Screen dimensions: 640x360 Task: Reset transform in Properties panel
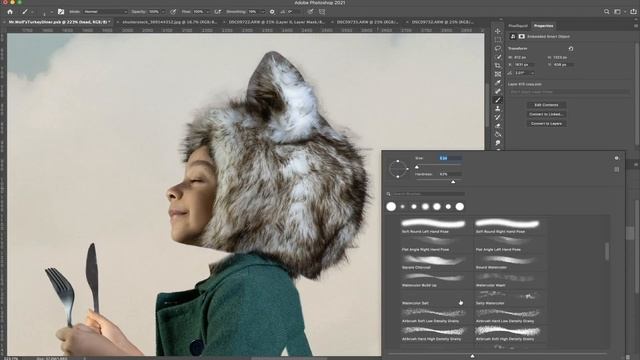[x=571, y=49]
